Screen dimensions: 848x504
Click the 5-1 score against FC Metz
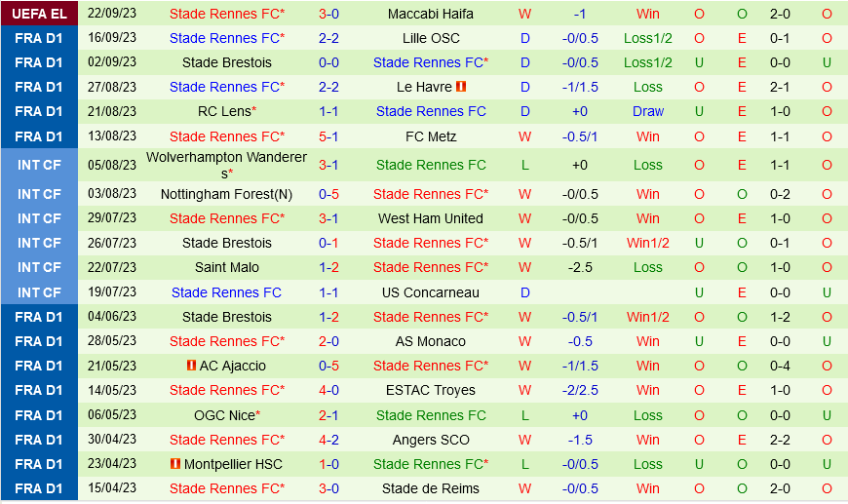[328, 136]
